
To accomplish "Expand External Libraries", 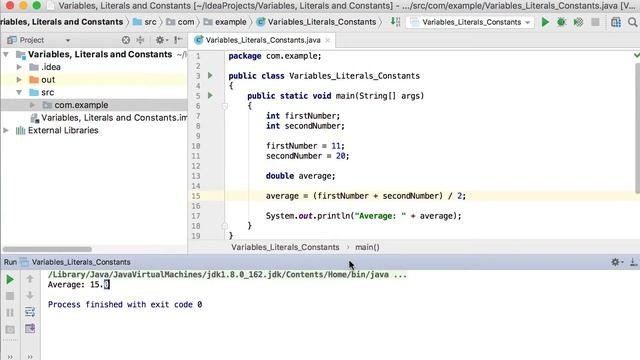I will 6,130.
